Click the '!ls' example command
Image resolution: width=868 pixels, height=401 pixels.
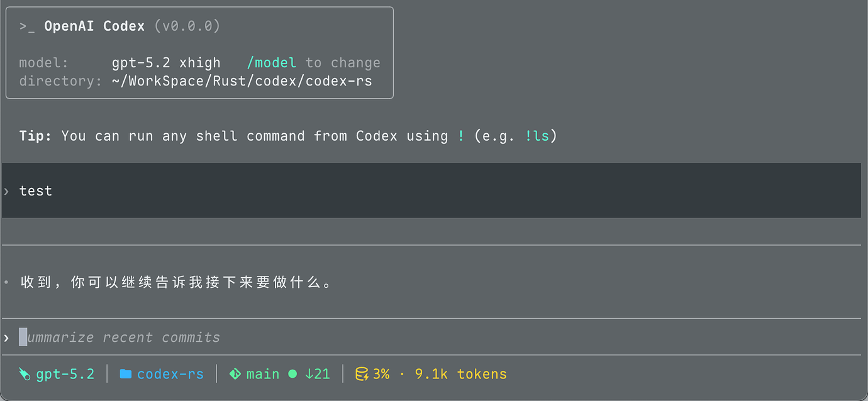(x=537, y=136)
